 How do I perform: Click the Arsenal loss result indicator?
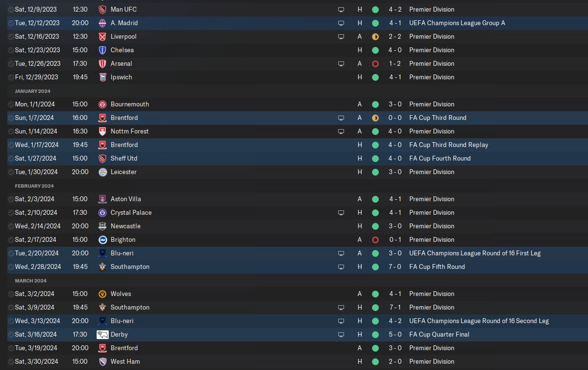click(x=375, y=63)
